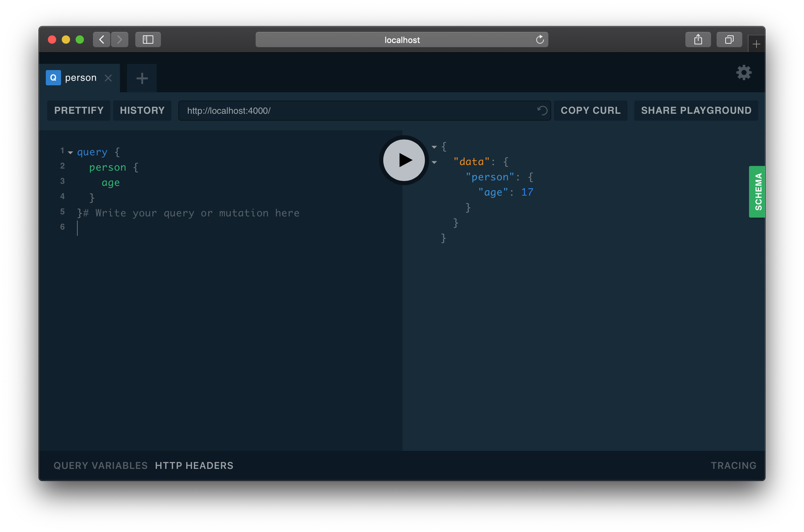Collapse the root response object

coord(434,147)
